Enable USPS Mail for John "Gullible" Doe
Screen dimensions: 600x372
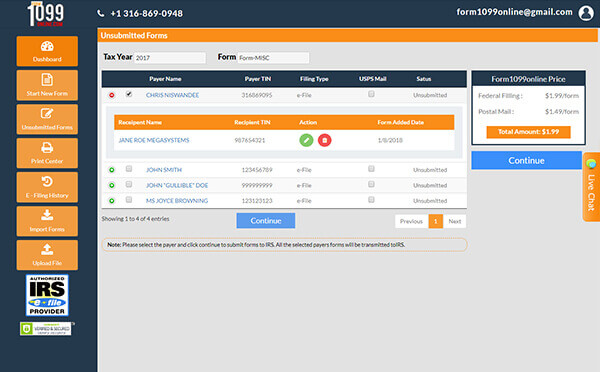[371, 184]
